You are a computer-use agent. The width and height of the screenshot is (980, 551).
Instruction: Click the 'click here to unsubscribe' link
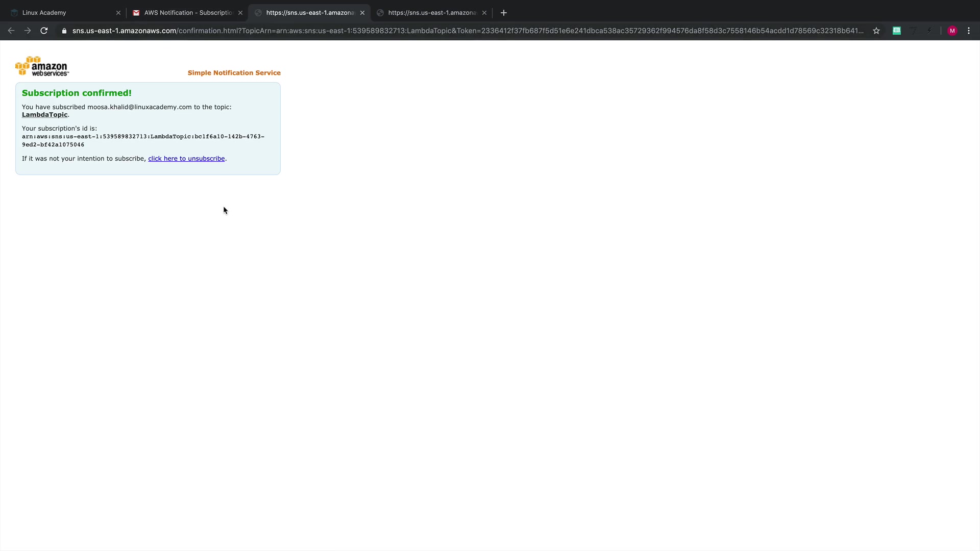186,159
